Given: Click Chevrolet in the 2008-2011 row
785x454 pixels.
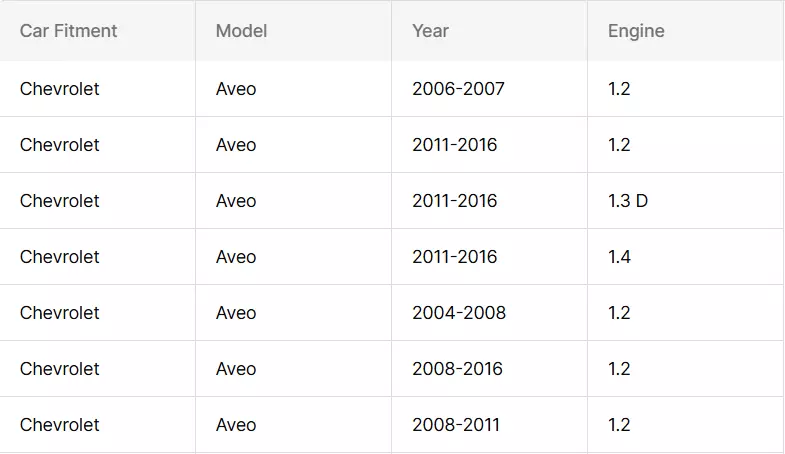Looking at the screenshot, I should [x=60, y=425].
